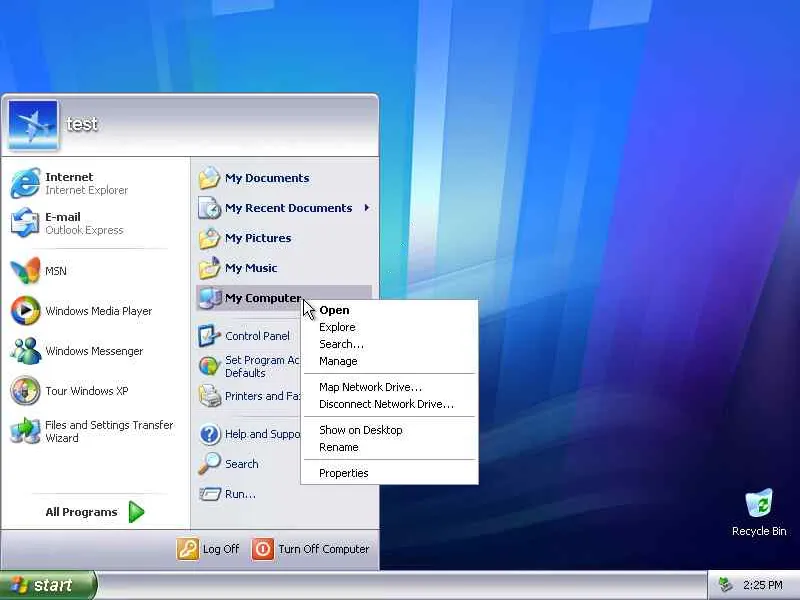Image resolution: width=800 pixels, height=600 pixels.
Task: Click Outlook Express subtitle text
Action: click(x=84, y=230)
